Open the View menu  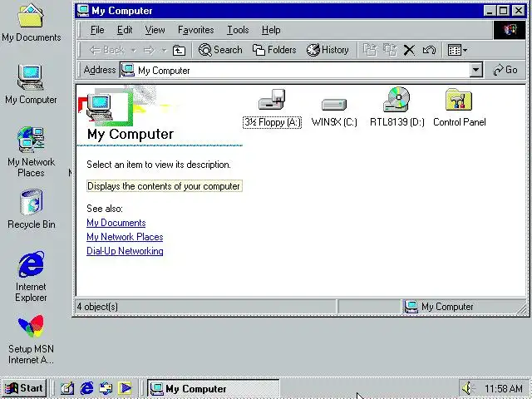(x=155, y=30)
